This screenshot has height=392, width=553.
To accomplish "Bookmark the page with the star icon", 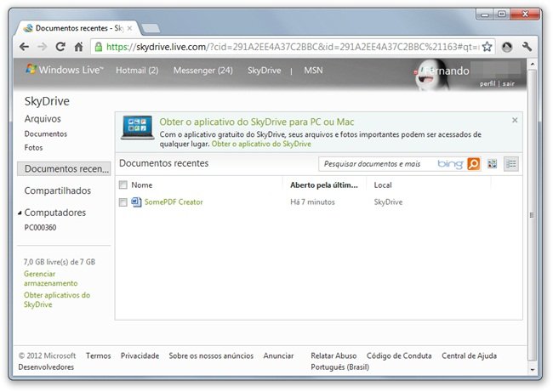I will [x=487, y=47].
